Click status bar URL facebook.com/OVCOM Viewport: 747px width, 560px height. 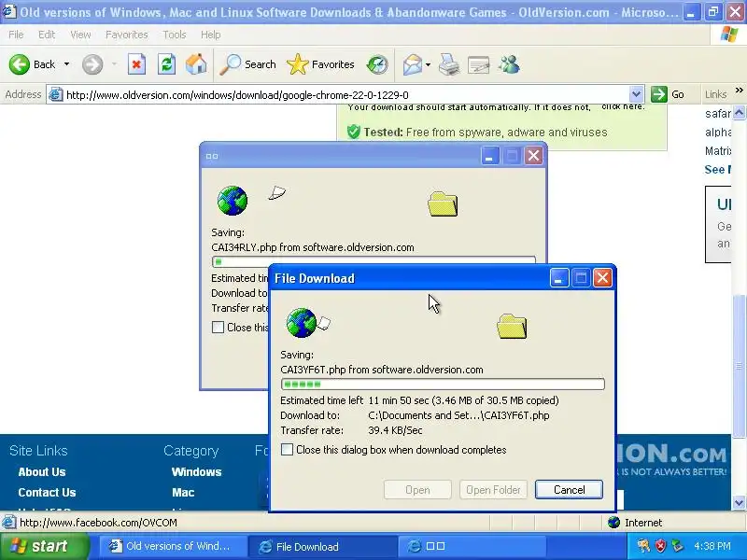point(98,523)
